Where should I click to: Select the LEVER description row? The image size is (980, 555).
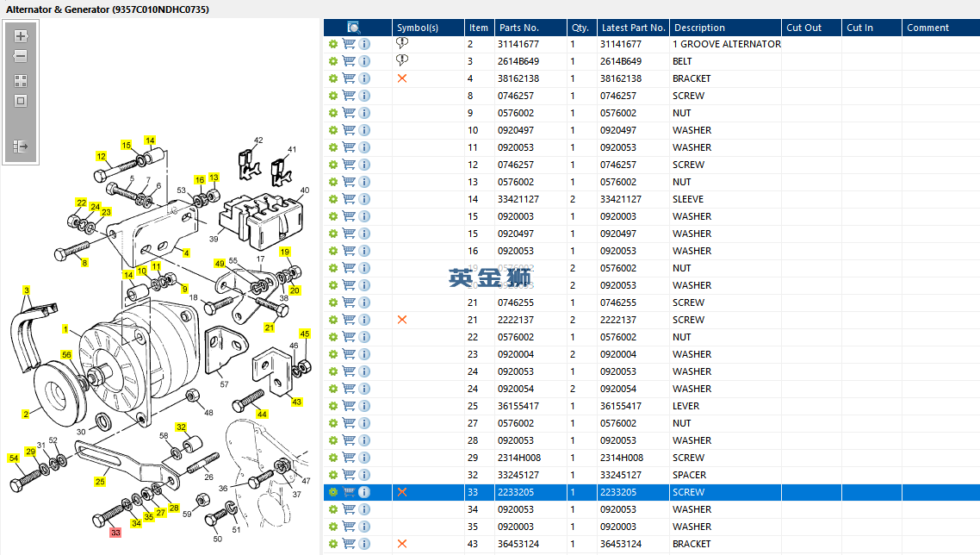685,406
